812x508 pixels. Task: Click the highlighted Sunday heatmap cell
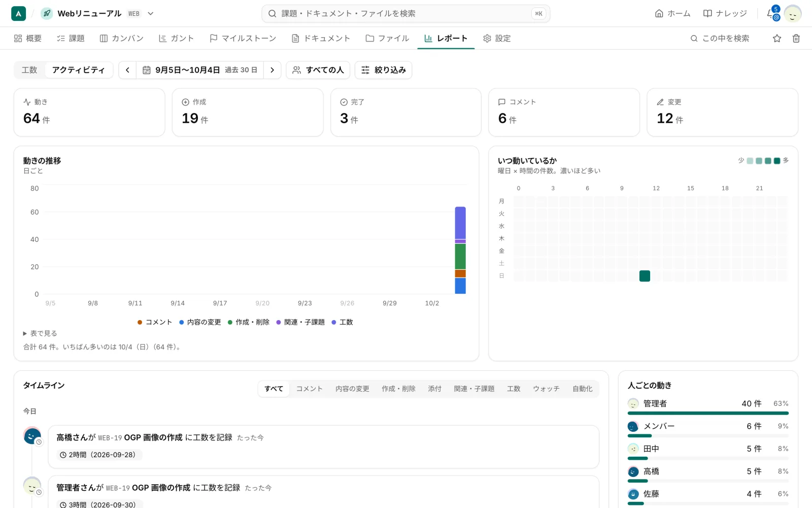click(645, 276)
